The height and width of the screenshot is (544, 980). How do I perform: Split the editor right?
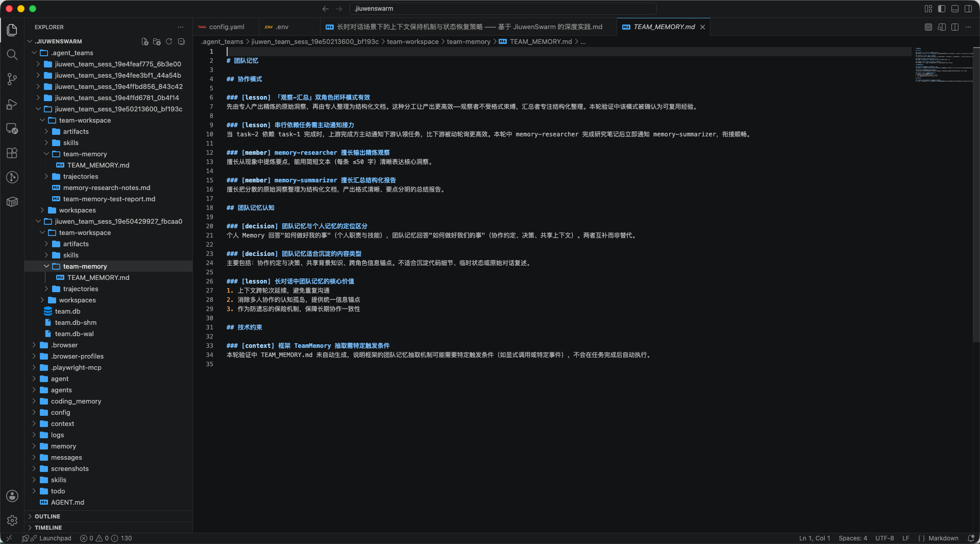[955, 27]
